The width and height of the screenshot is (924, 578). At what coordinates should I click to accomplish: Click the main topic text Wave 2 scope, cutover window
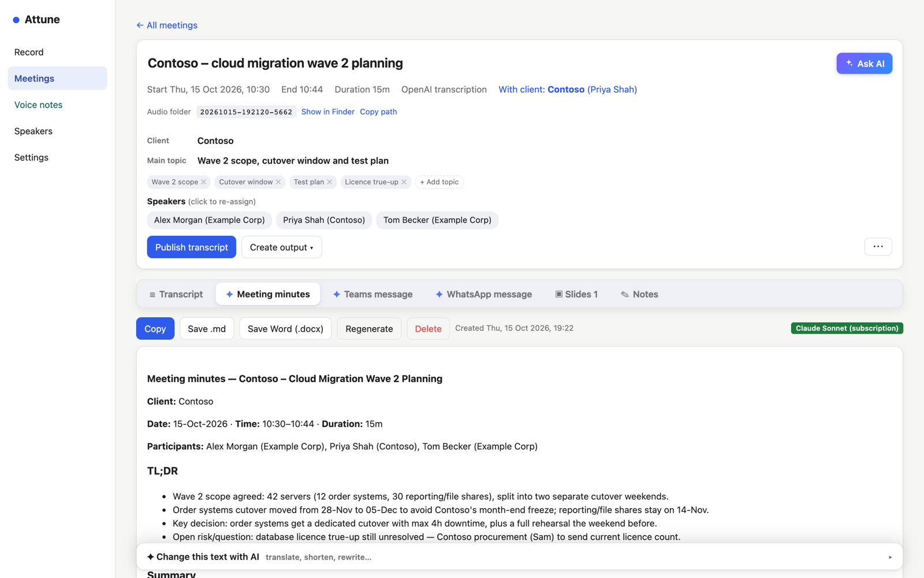point(293,161)
